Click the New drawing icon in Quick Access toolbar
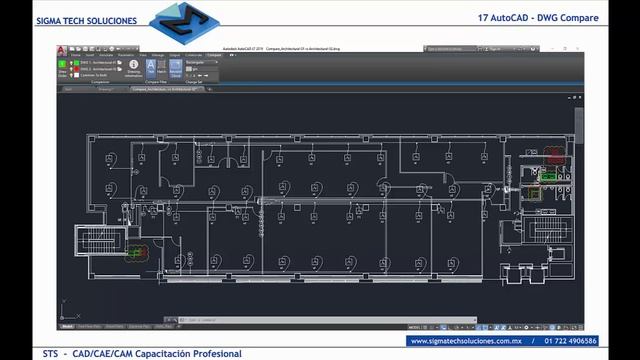 [x=72, y=49]
